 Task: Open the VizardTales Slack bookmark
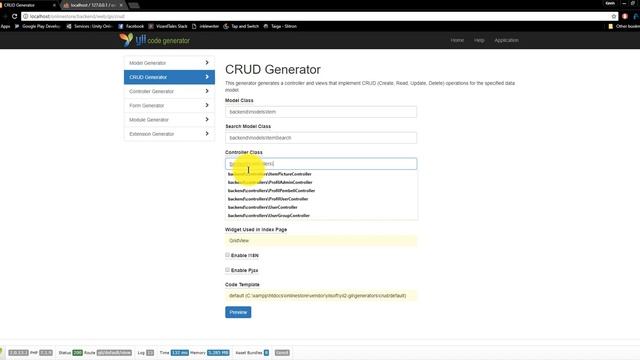coord(168,26)
